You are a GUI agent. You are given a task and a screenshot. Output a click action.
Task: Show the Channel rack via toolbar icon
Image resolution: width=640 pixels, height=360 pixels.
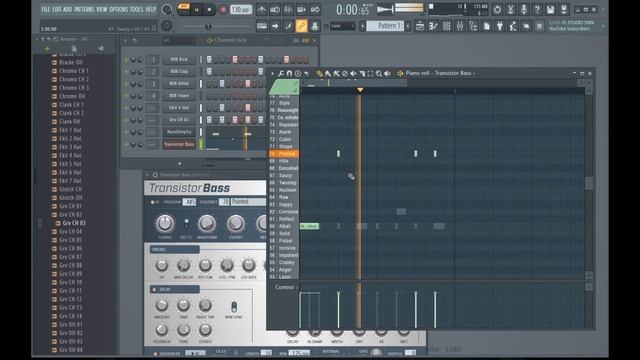[447, 26]
